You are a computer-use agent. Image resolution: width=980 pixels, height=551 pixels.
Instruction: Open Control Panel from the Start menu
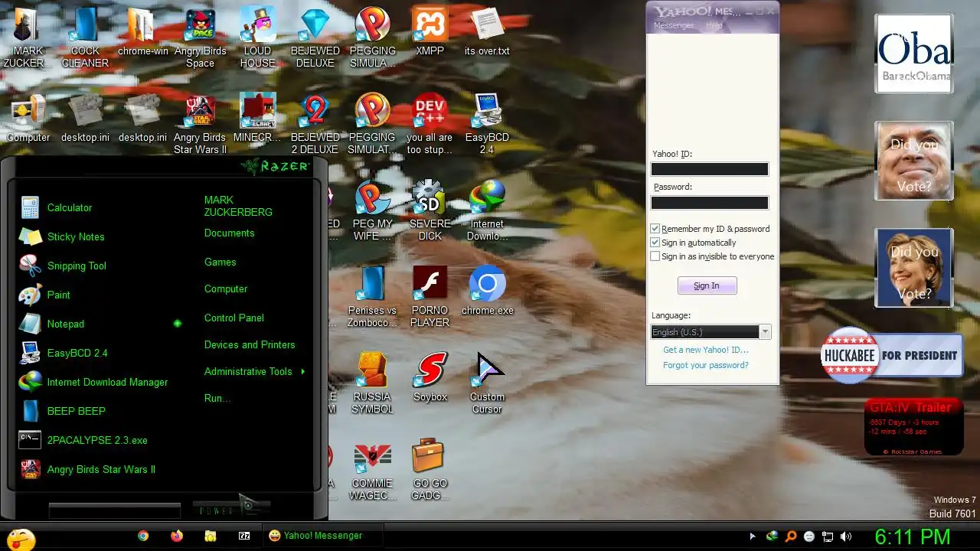(x=234, y=318)
